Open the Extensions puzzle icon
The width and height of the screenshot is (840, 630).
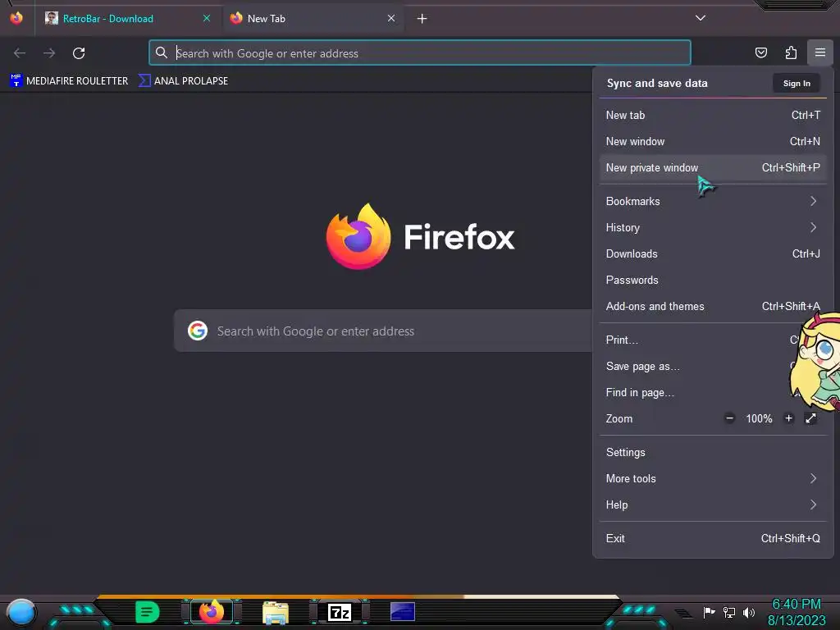point(791,52)
